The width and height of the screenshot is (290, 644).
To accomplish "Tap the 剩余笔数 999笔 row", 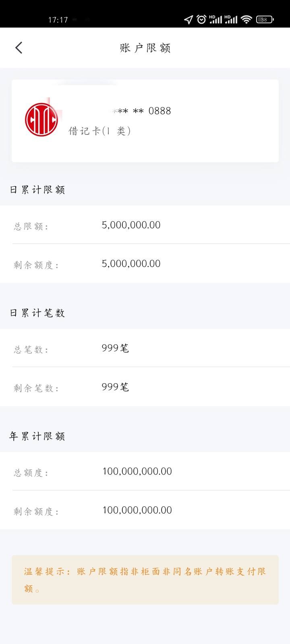I will point(145,387).
